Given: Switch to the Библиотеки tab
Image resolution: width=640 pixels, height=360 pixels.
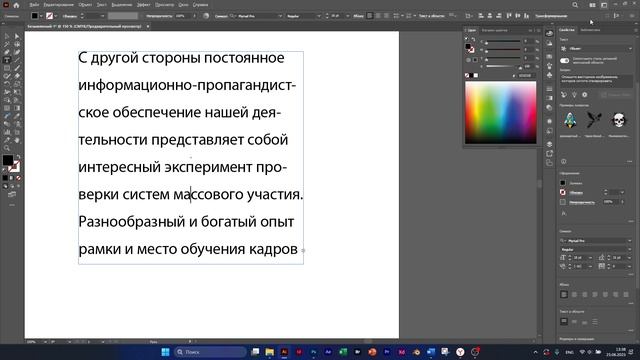Looking at the screenshot, I should [590, 30].
